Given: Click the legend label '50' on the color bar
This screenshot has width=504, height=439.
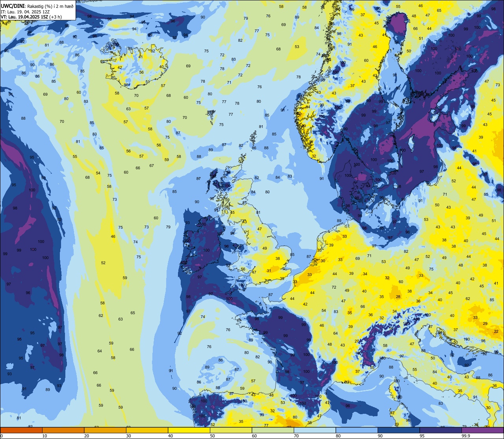Looking at the screenshot, I should tap(212, 436).
